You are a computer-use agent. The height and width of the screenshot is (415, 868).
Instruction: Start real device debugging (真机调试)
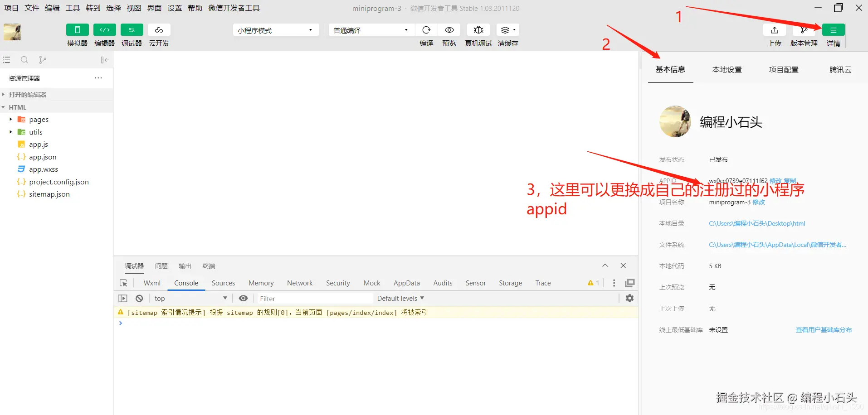(478, 30)
